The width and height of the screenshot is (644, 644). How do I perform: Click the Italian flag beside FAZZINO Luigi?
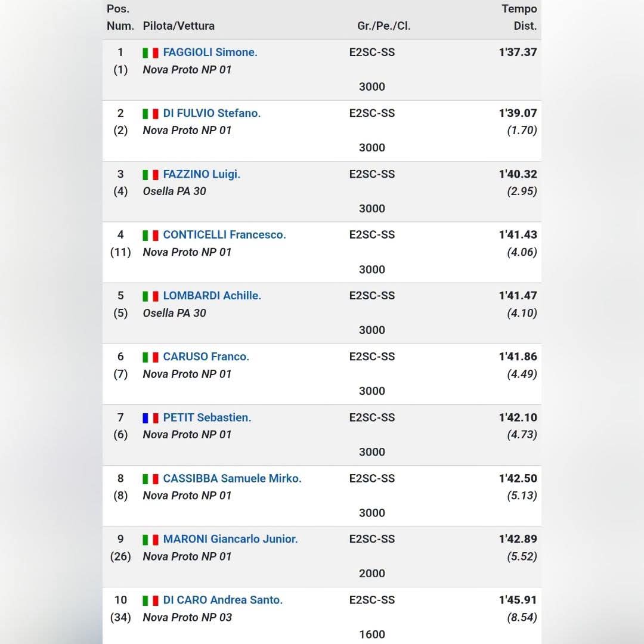coord(150,175)
